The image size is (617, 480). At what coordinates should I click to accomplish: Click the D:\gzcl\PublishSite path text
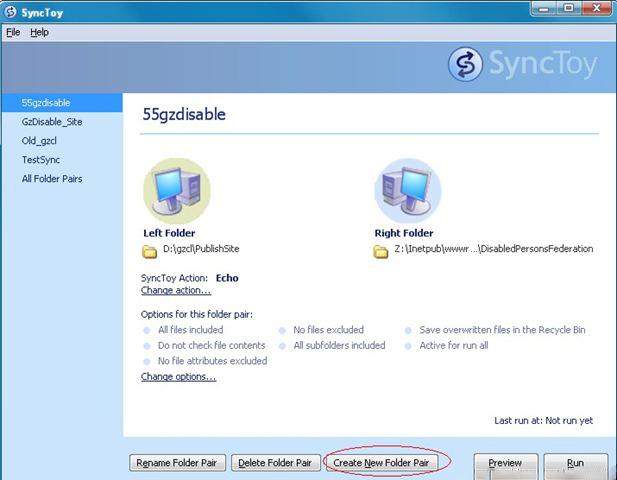201,249
